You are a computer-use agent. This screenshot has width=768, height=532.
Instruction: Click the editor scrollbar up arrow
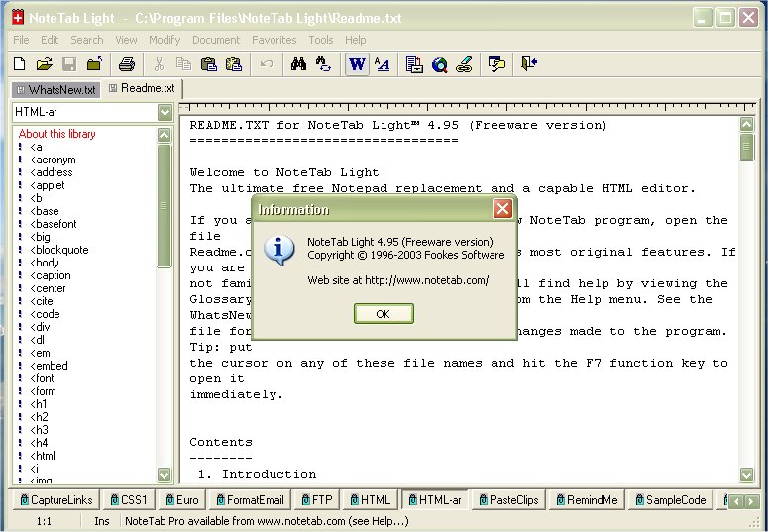click(x=746, y=125)
